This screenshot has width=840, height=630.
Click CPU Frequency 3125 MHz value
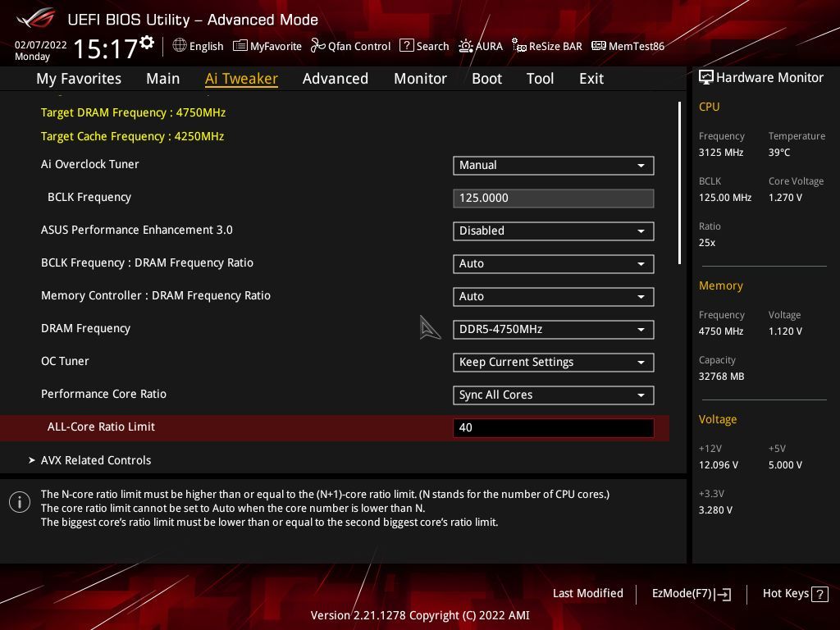720,153
